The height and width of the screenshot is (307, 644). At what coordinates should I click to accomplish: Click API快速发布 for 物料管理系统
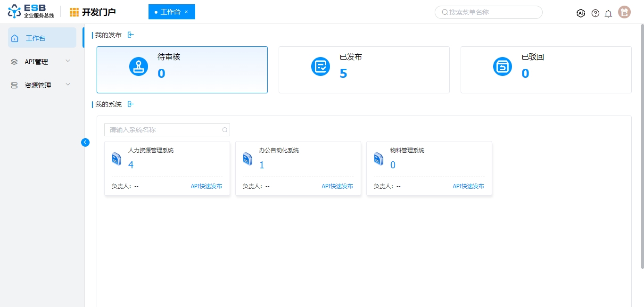coord(468,186)
